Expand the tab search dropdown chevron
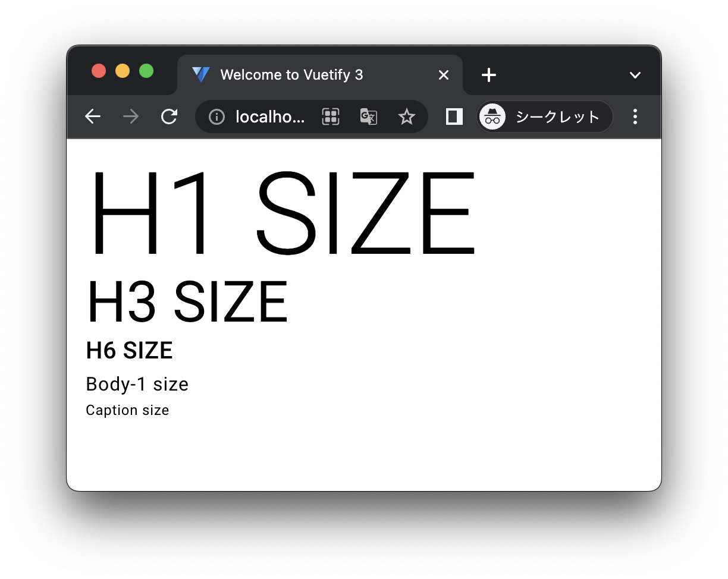This screenshot has width=728, height=579. [635, 75]
